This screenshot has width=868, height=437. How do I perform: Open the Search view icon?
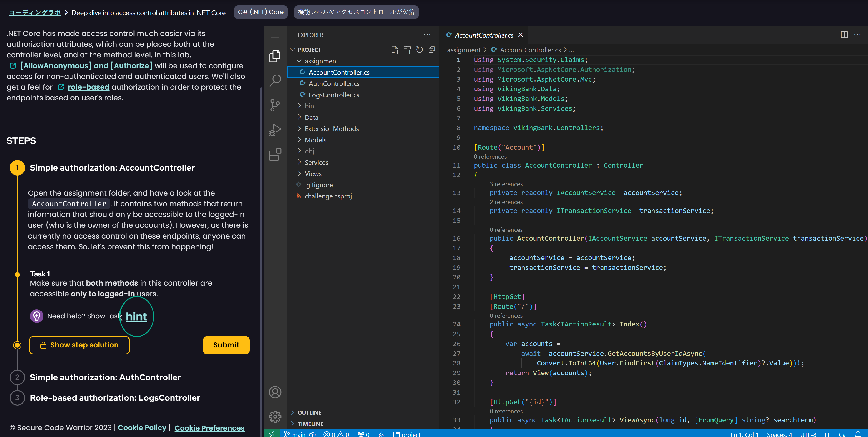click(275, 80)
